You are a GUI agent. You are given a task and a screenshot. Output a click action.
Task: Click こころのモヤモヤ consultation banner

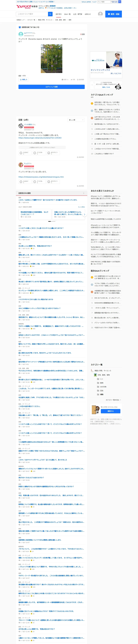tap(106, 85)
